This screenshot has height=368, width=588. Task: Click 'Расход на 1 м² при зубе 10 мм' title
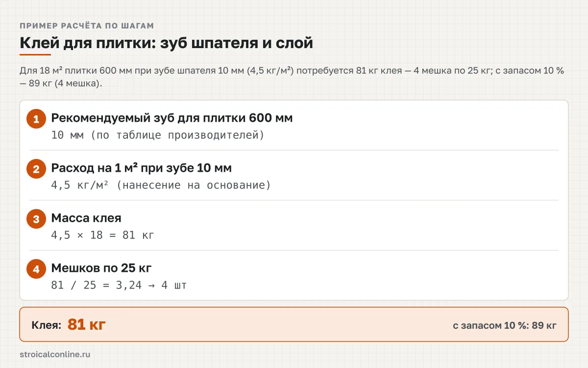[142, 168]
